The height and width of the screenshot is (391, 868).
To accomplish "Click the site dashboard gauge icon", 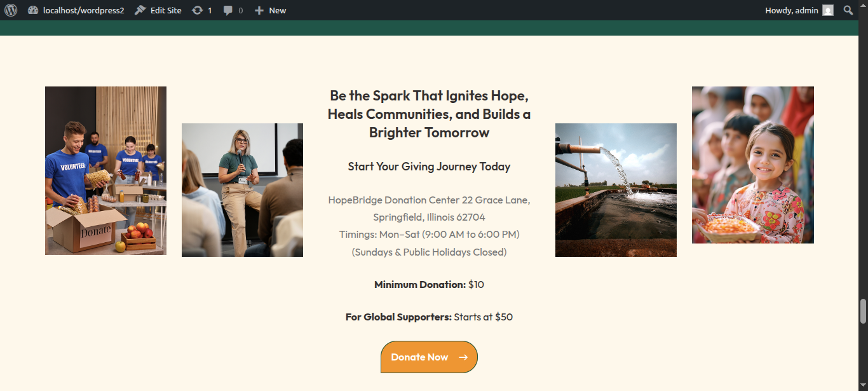I will click(33, 10).
